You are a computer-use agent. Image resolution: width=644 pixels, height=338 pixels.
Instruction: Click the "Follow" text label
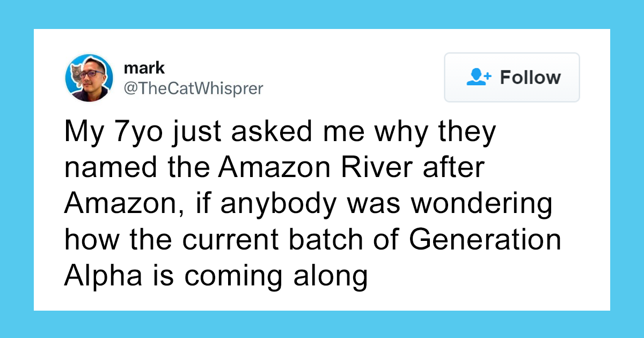coord(530,77)
